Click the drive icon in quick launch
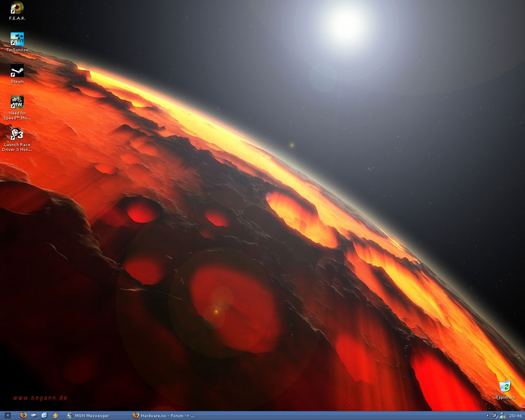The image size is (525, 420). (34, 415)
